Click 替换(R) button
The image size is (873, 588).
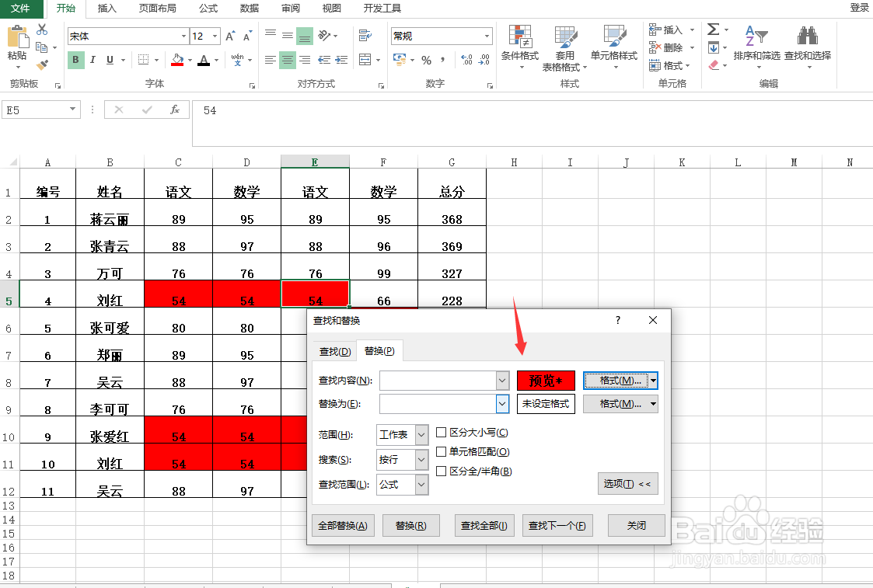[x=411, y=526]
